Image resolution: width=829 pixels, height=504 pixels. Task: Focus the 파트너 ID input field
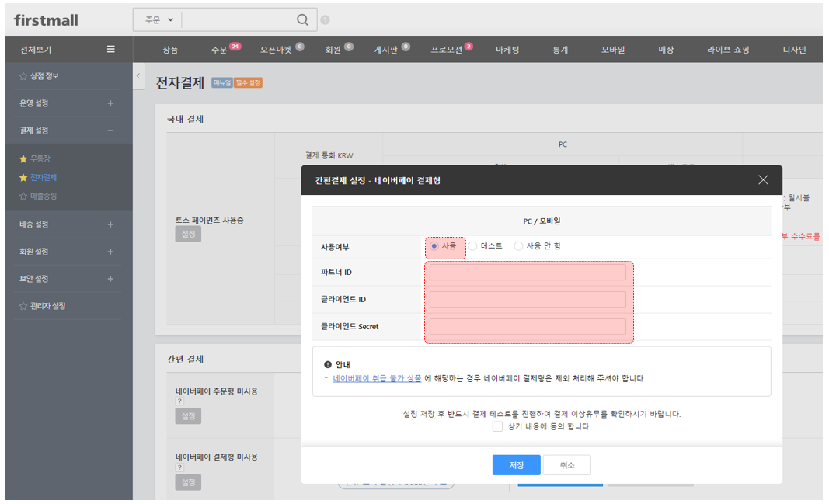[528, 273]
